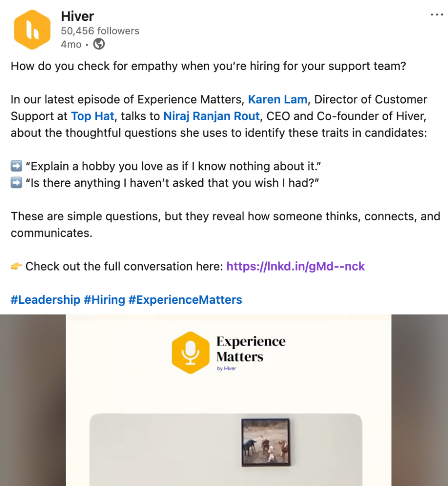Select the #Hiring hashtag
The height and width of the screenshot is (486, 448).
point(104,299)
